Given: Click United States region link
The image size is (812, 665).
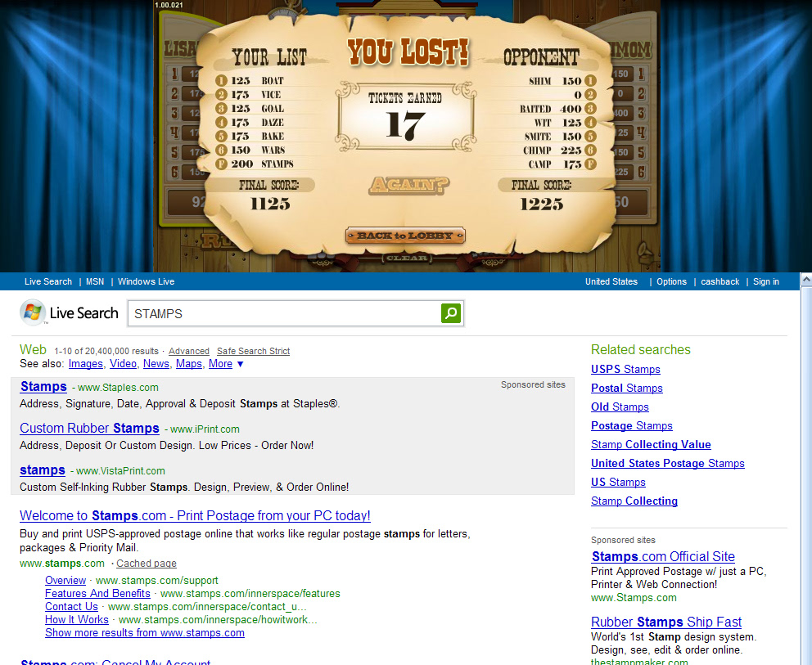Looking at the screenshot, I should coord(611,281).
